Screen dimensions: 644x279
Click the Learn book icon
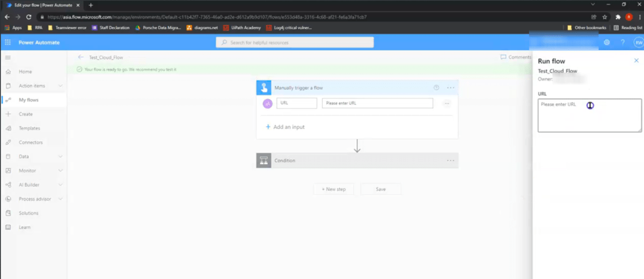point(8,227)
